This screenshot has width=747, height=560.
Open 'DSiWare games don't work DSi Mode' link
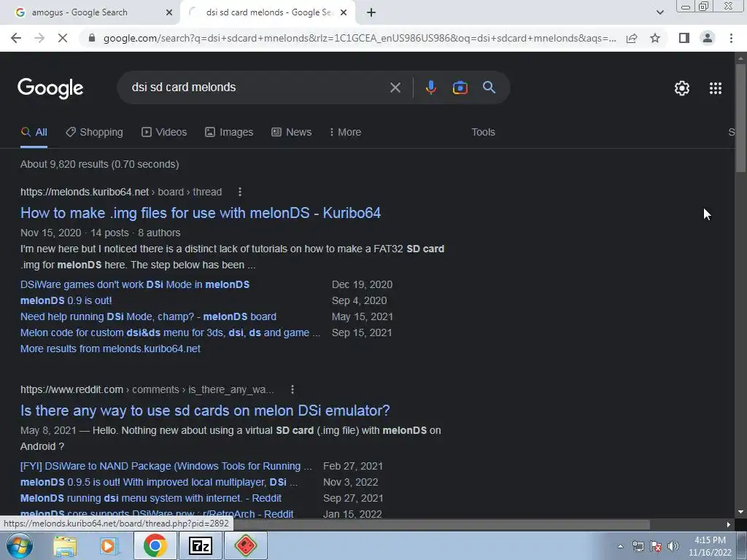(135, 285)
